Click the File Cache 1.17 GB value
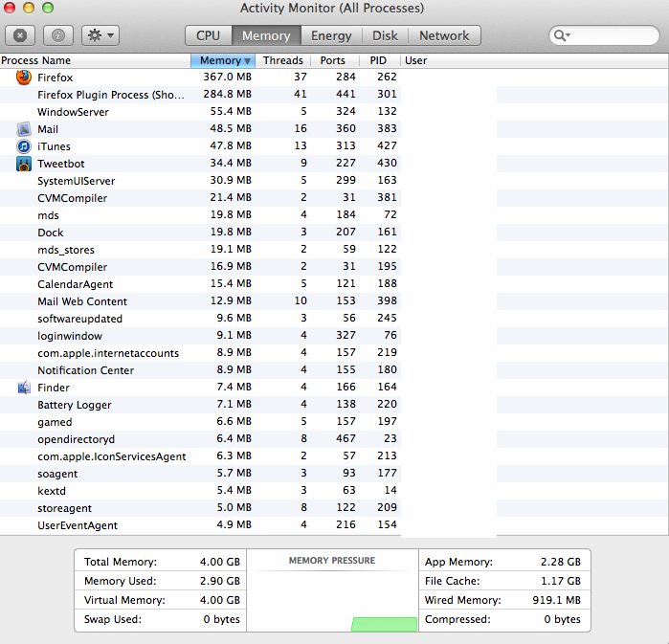Screen dimensions: 669x644 point(561,581)
